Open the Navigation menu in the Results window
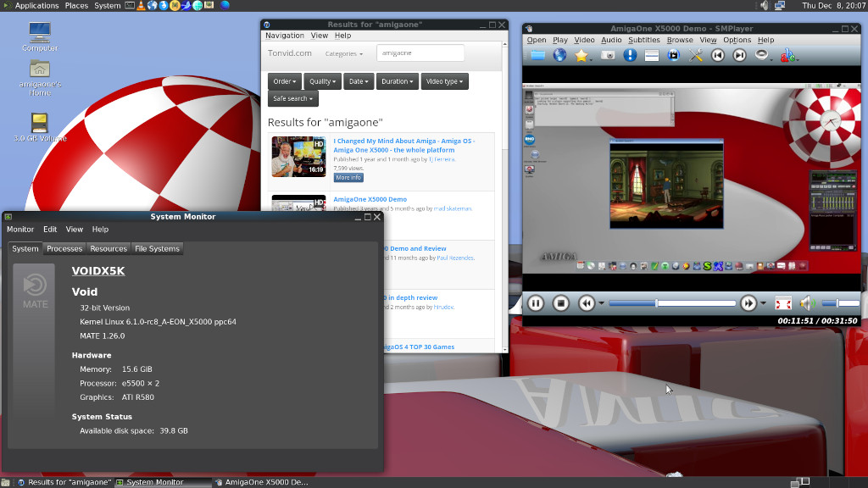 click(x=285, y=36)
